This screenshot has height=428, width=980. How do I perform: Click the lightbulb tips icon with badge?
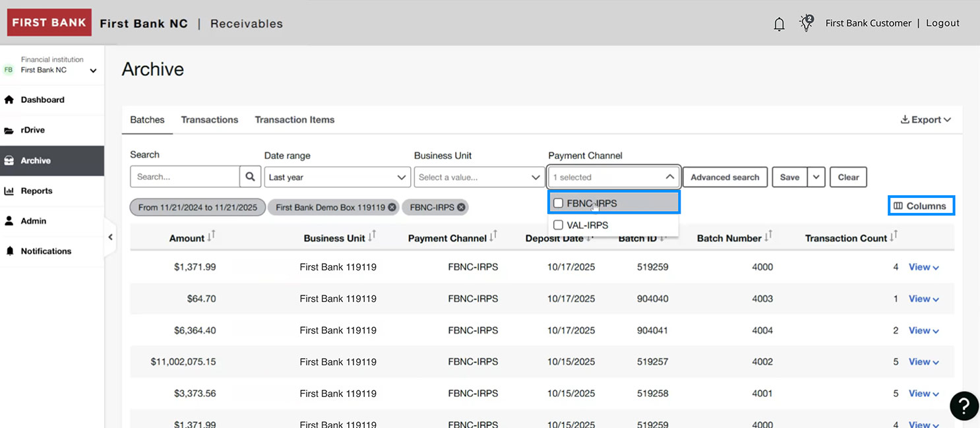pos(806,23)
